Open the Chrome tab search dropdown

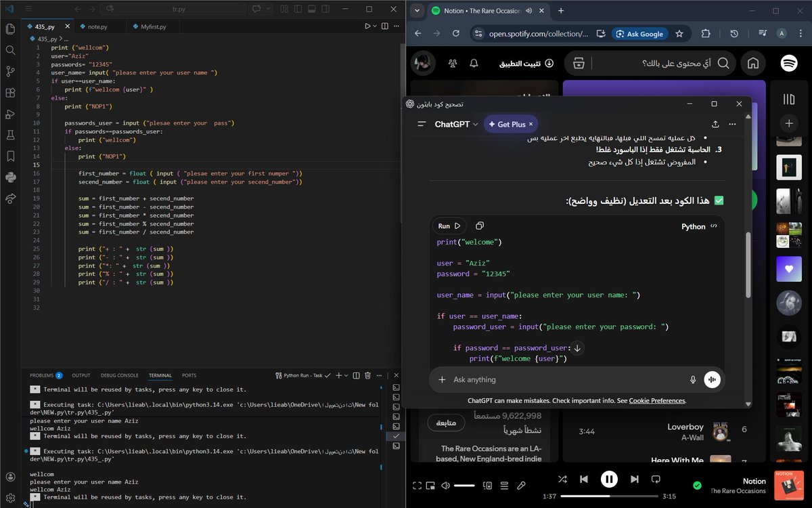click(417, 11)
